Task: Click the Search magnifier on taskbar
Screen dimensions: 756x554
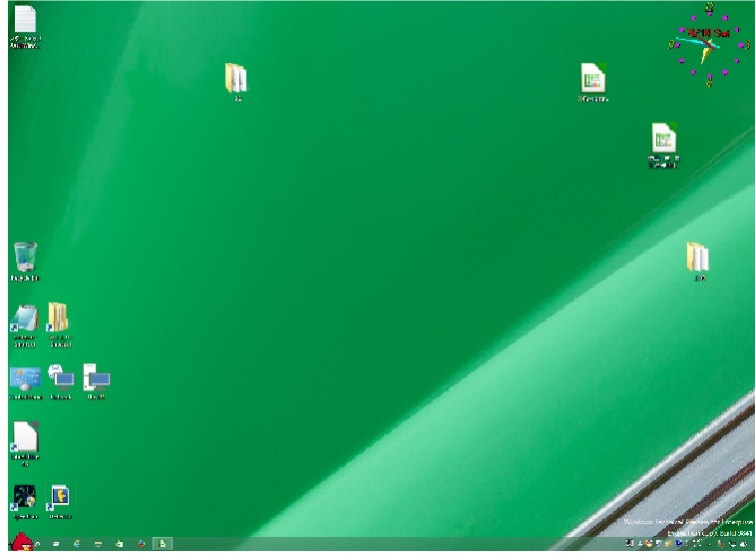Action: tap(38, 544)
